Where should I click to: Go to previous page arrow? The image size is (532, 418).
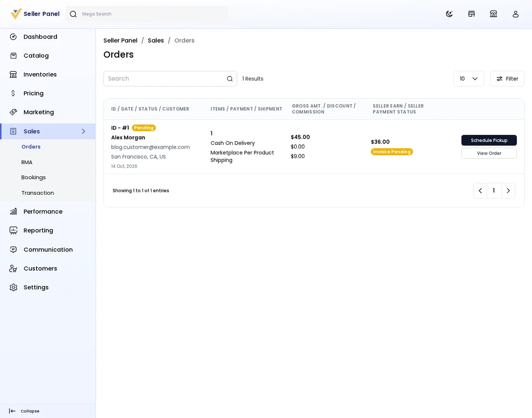click(x=480, y=190)
